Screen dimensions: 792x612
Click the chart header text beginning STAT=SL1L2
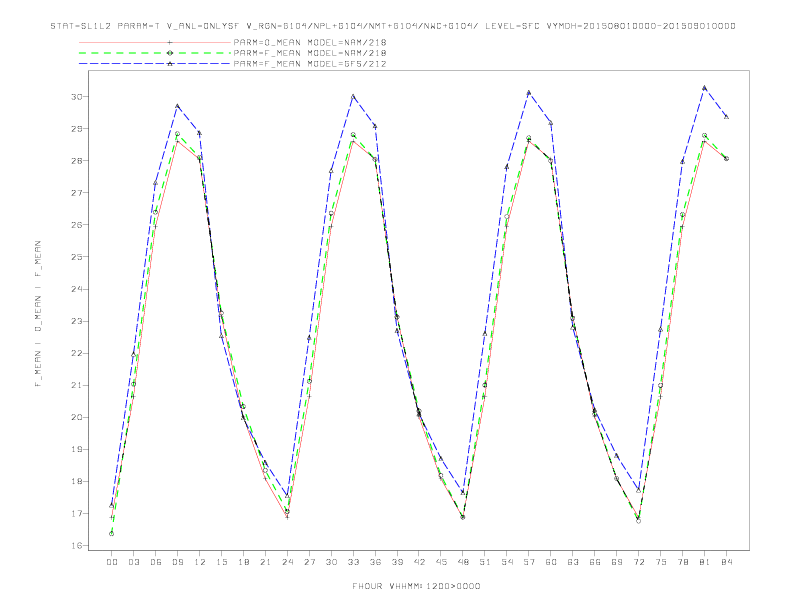(392, 26)
